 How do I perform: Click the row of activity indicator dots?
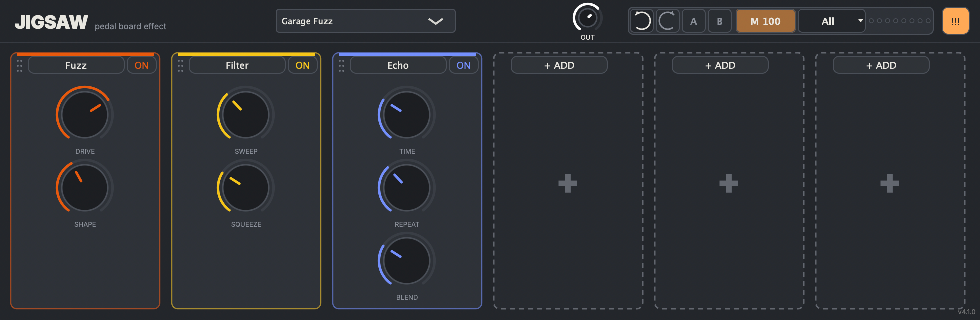coord(900,21)
